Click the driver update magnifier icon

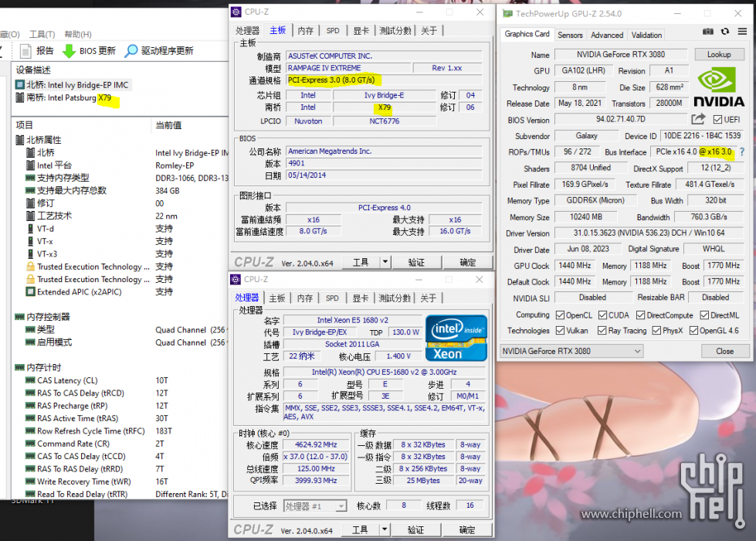[131, 51]
